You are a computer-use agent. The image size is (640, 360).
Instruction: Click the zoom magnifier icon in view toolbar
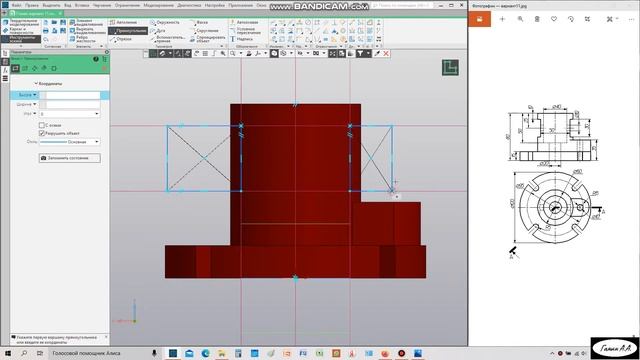(x=232, y=53)
